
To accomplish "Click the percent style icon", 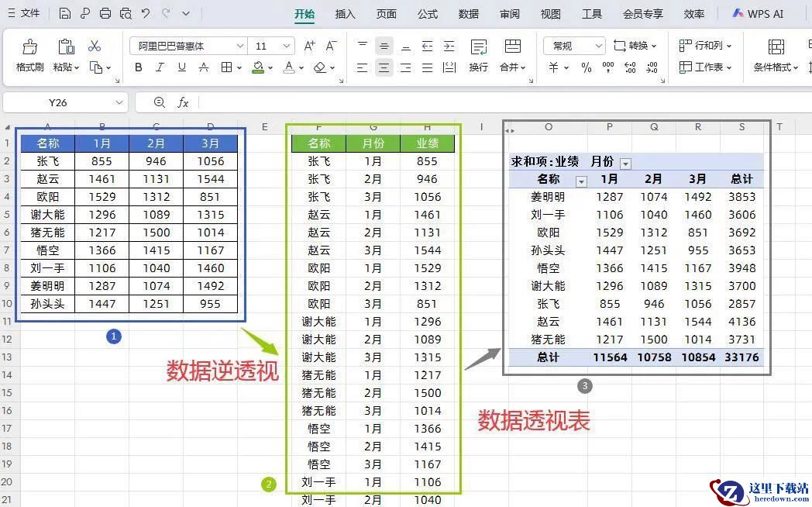I will [586, 67].
